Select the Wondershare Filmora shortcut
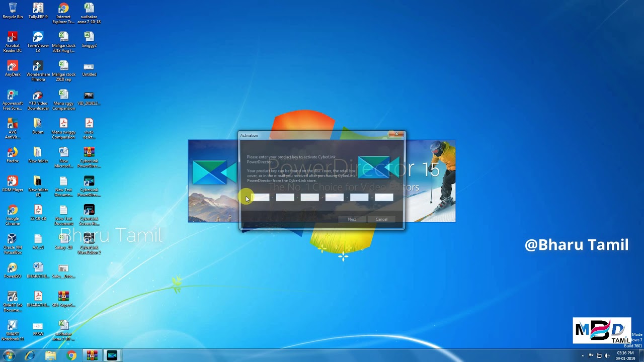The height and width of the screenshot is (362, 644). tap(38, 71)
